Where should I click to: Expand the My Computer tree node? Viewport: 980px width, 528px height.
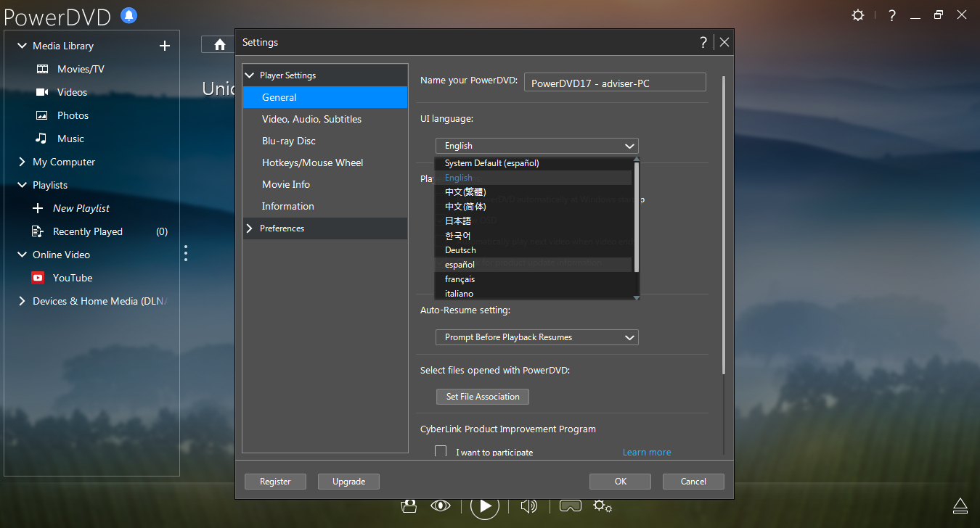(x=22, y=162)
